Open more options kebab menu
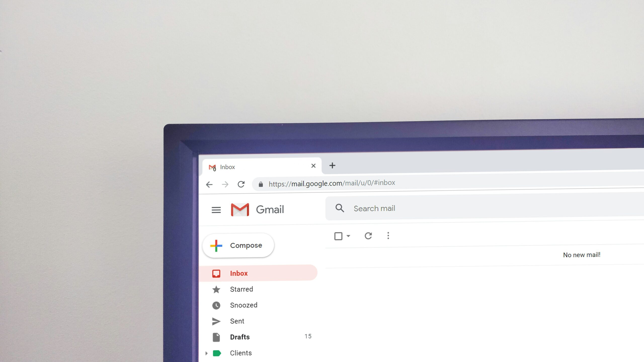644x362 pixels. tap(388, 236)
